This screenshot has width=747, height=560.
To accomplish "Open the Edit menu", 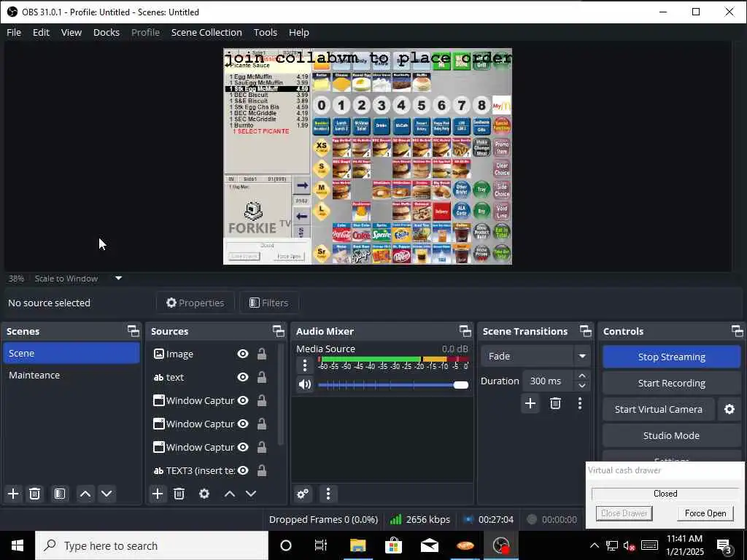I will click(x=41, y=32).
